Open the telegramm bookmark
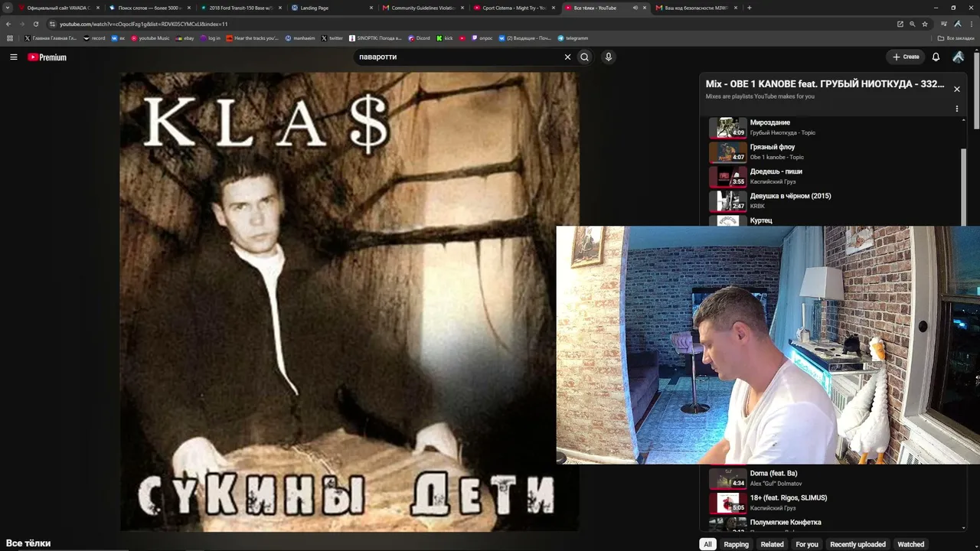 click(573, 37)
